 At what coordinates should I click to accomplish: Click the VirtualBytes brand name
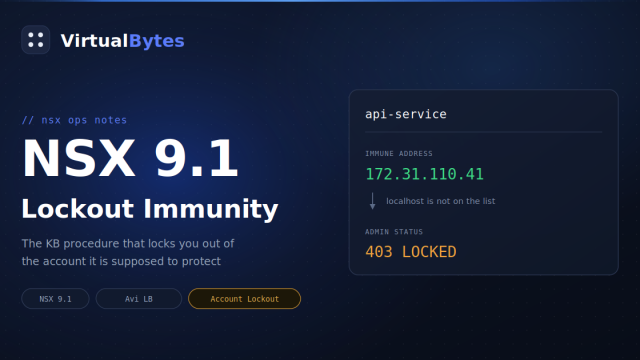point(122,41)
